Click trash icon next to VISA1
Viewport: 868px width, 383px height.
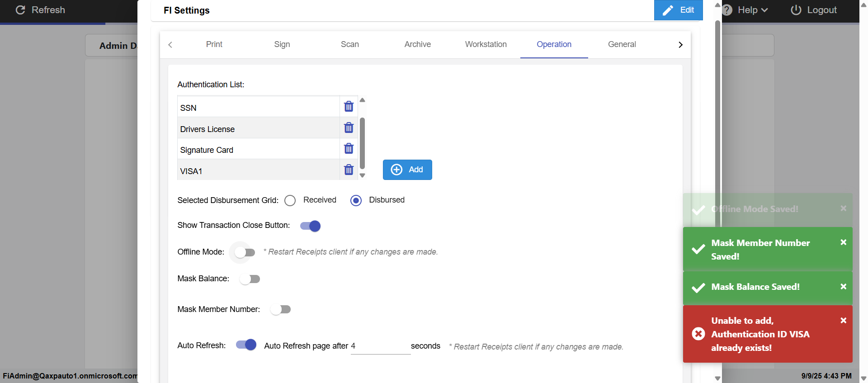tap(349, 170)
